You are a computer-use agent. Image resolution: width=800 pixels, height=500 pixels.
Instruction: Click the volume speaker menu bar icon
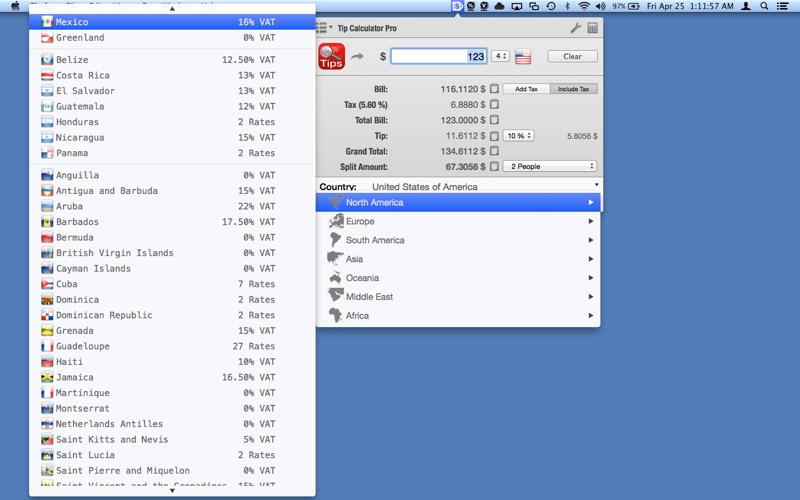point(601,6)
